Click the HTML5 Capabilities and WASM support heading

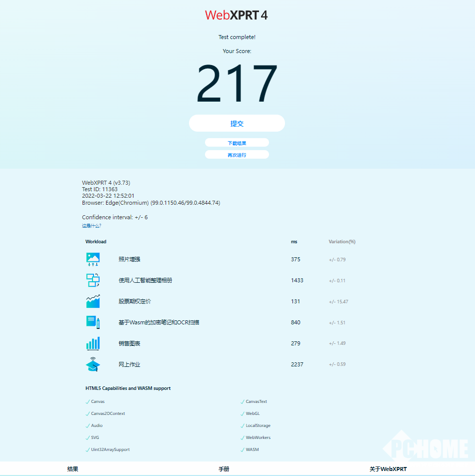128,388
